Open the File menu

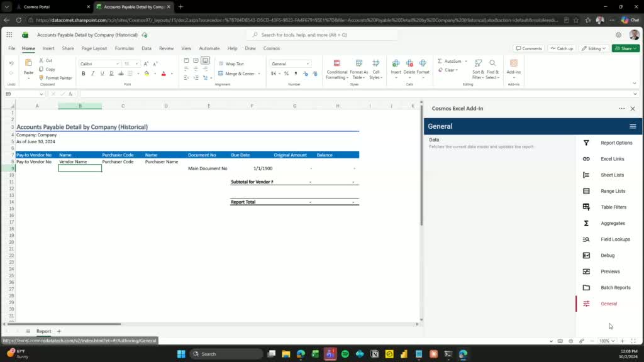coord(12,48)
